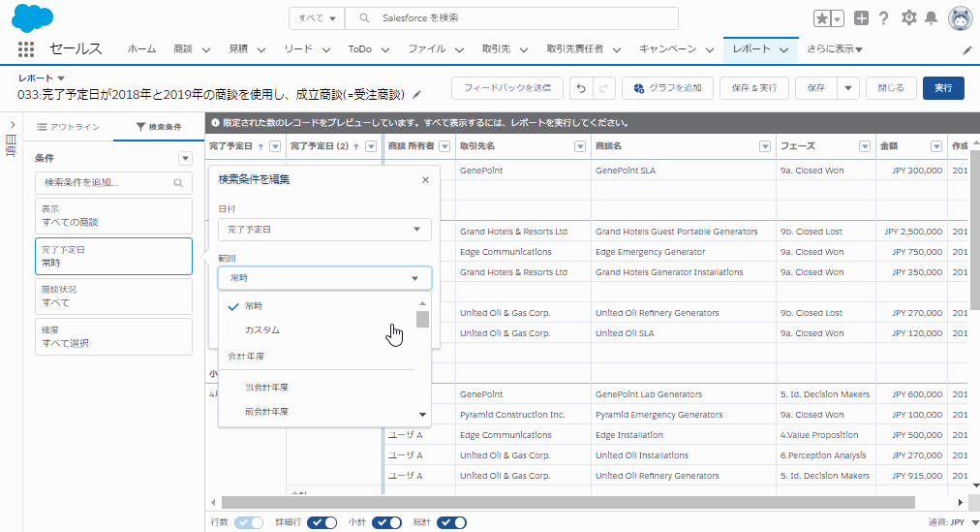Toggle the 小計 subtotals switch
This screenshot has height=532, width=980.
coord(387,522)
